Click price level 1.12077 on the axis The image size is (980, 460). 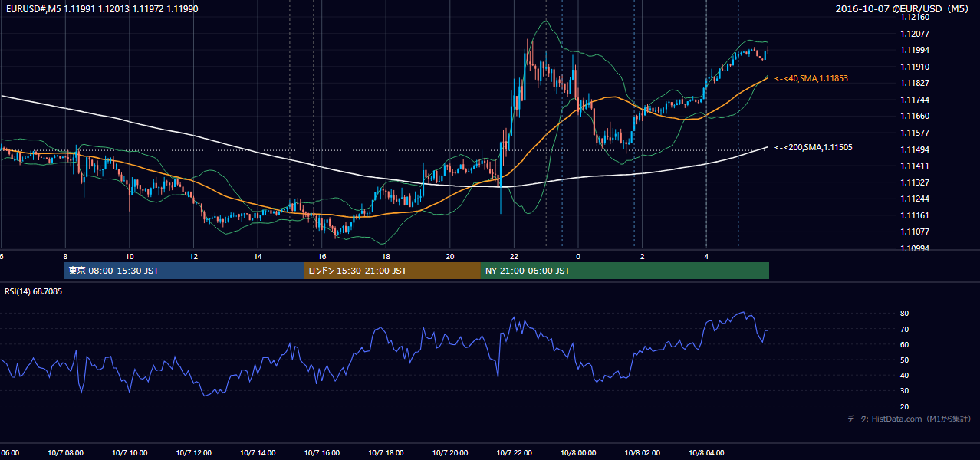pyautogui.click(x=915, y=34)
